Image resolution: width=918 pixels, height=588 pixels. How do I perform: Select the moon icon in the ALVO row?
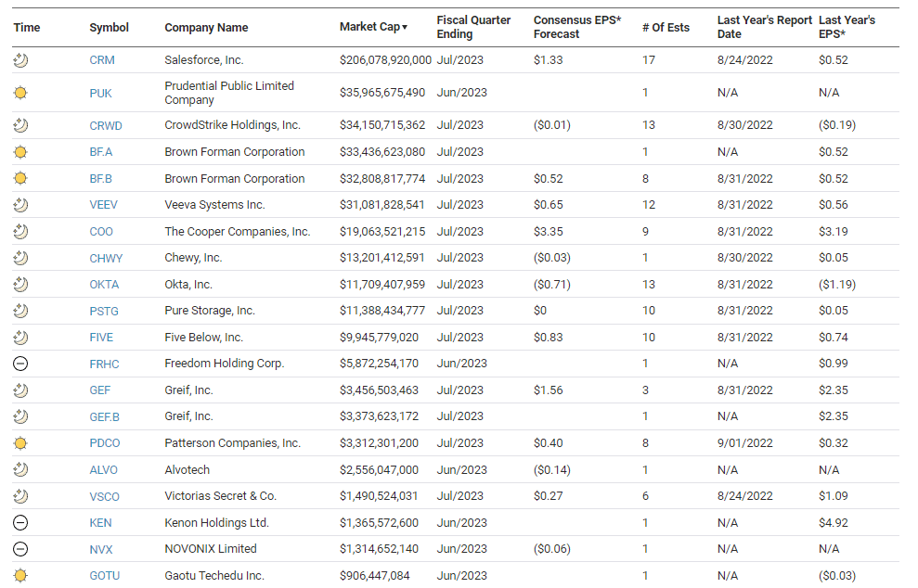point(20,470)
